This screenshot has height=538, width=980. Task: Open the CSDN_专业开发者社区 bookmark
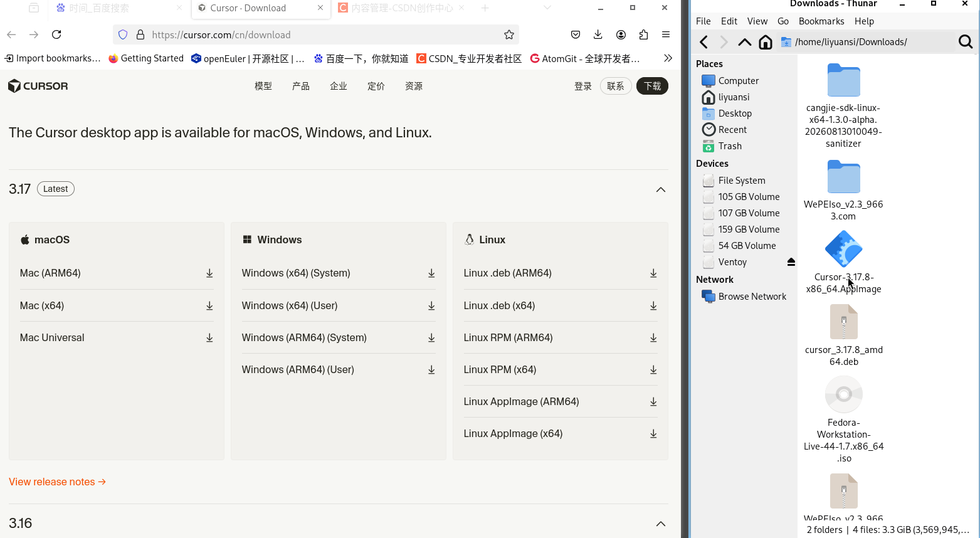click(469, 58)
